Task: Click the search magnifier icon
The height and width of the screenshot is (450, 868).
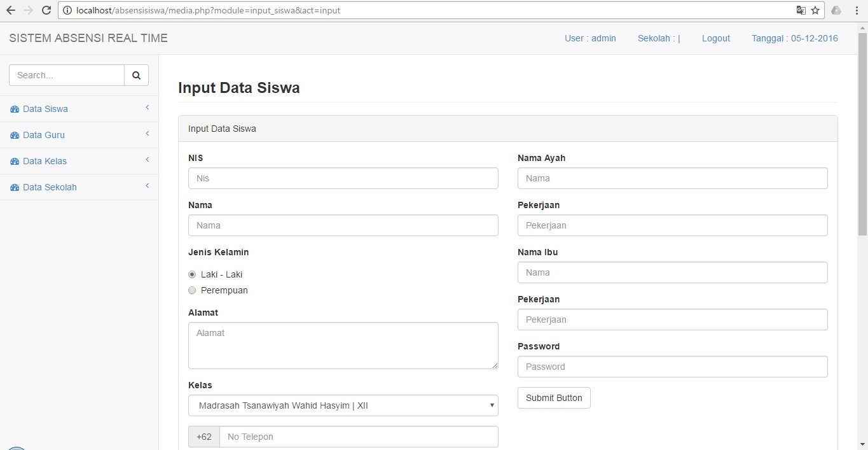Action: 136,74
